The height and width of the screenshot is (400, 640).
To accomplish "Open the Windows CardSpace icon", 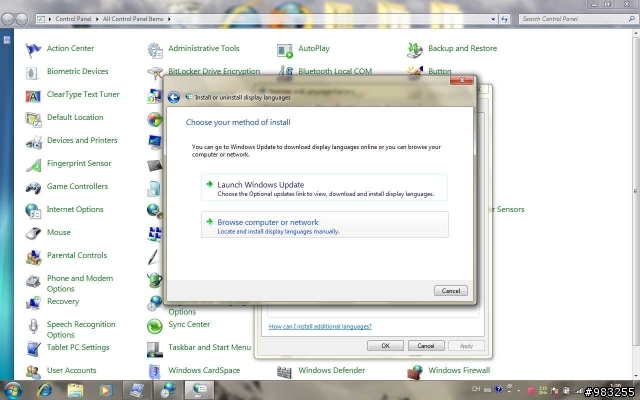I will pos(155,372).
